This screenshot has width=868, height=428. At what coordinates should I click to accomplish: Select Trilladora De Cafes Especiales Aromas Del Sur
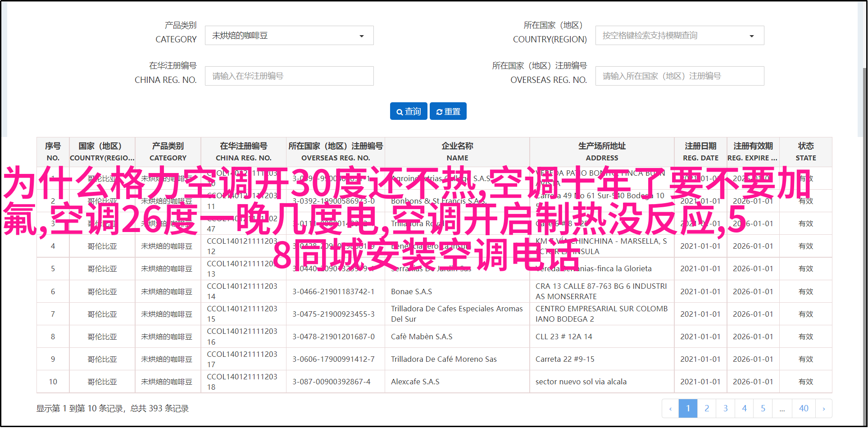(457, 314)
